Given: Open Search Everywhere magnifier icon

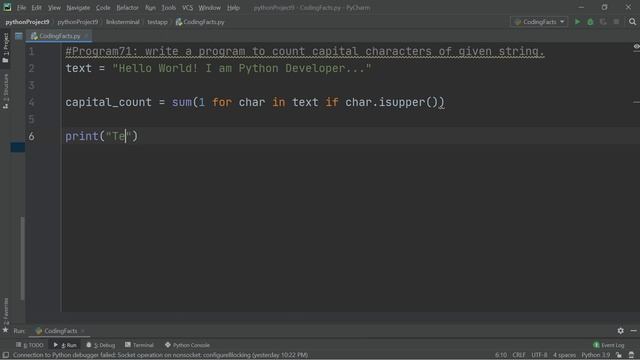Looking at the screenshot, I should tap(632, 22).
